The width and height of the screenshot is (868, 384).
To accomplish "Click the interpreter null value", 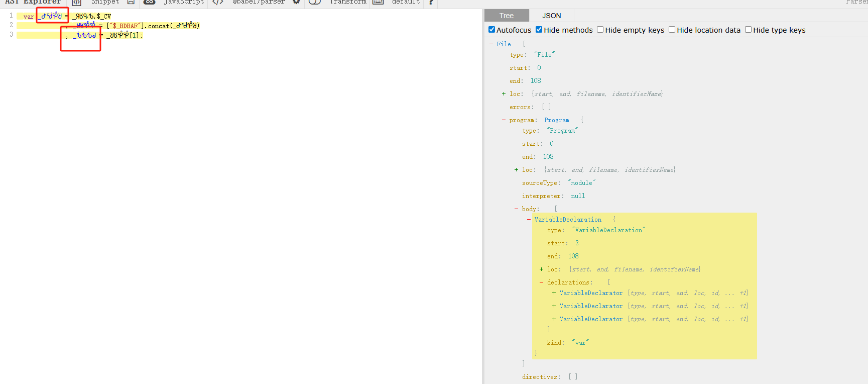I will click(x=578, y=196).
